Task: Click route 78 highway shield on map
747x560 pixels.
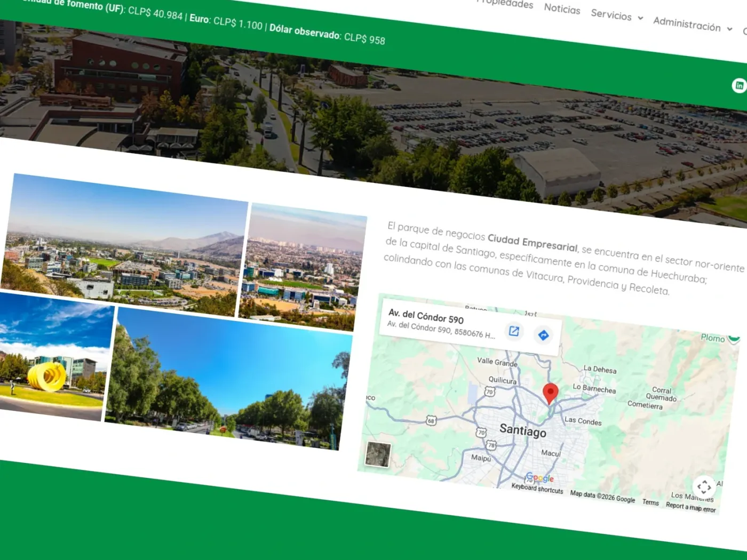Action: click(x=491, y=445)
